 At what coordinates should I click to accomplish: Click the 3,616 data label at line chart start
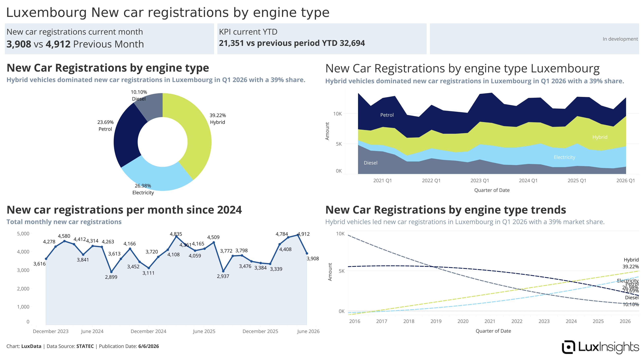[x=39, y=264]
